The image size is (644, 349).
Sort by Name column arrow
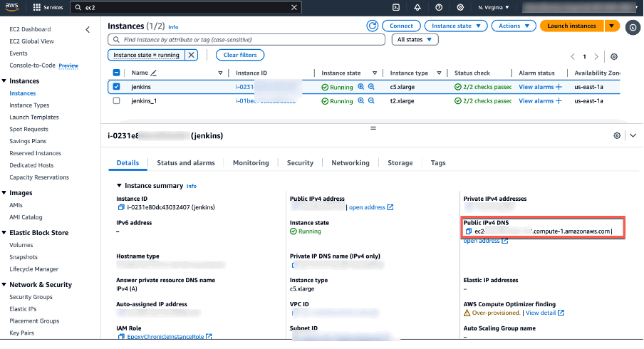[220, 73]
